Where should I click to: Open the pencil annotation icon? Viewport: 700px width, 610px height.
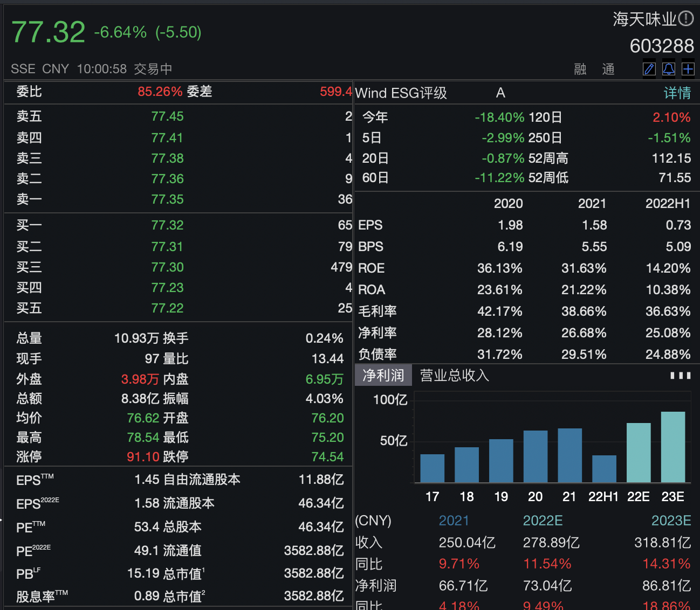point(649,69)
